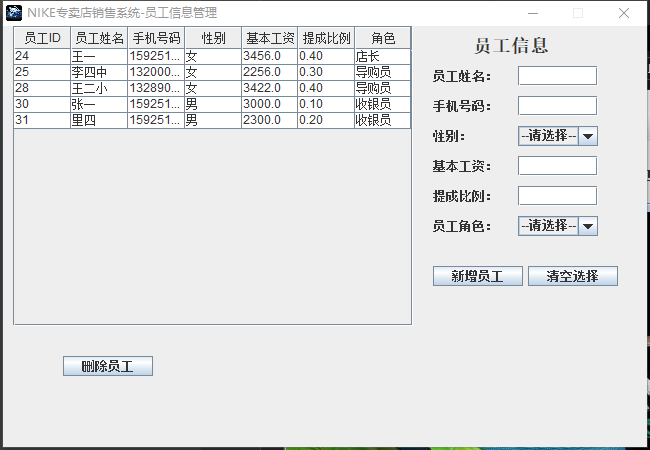Click the role cell 店长
This screenshot has height=450, width=650.
pyautogui.click(x=383, y=56)
